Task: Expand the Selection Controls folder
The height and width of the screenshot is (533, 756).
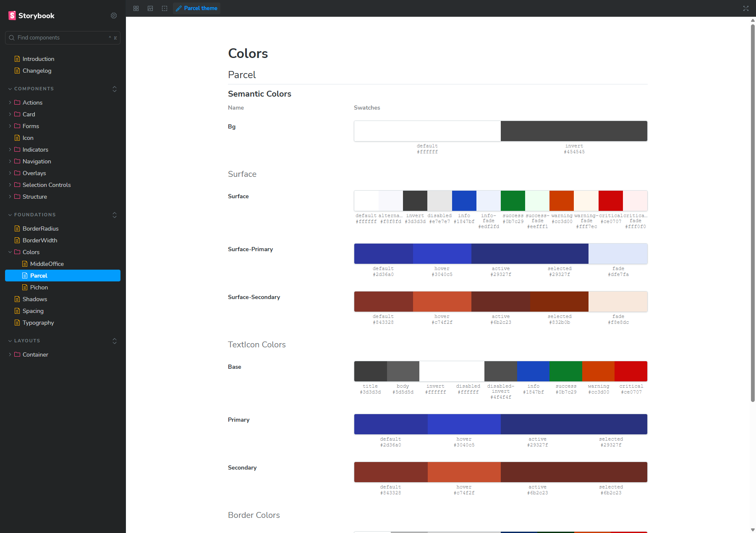Action: point(46,185)
